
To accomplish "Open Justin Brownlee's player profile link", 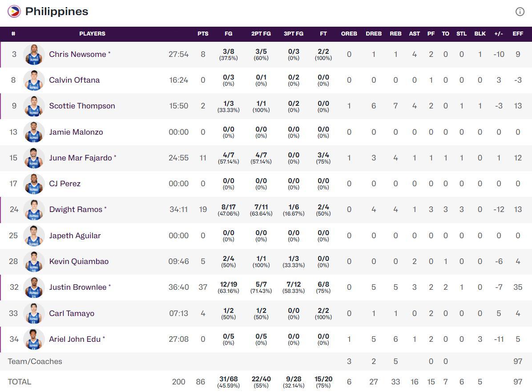I will [78, 287].
